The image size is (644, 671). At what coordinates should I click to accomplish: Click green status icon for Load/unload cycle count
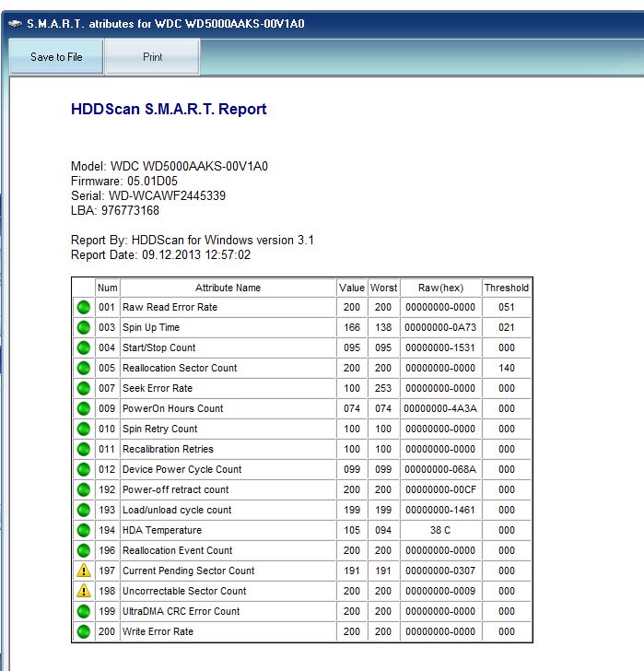coord(84,510)
